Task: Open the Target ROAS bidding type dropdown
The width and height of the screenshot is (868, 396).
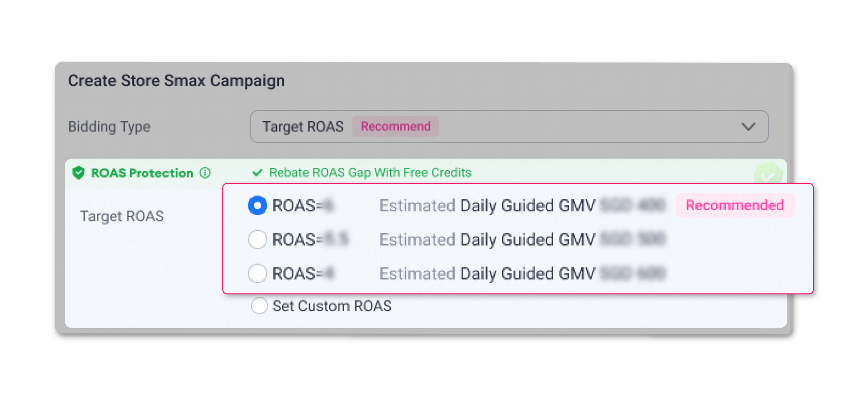Action: 509,127
